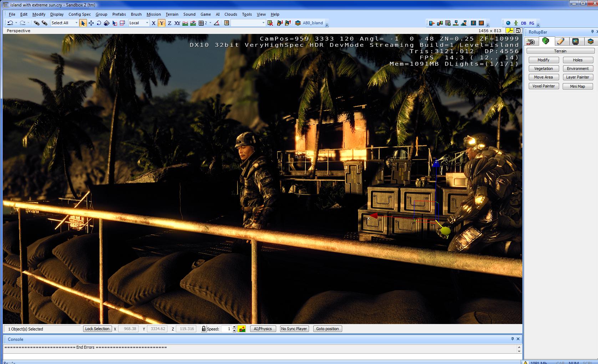This screenshot has width=598, height=364.
Task: Toggle Snap to Grid icon
Action: pyautogui.click(x=201, y=23)
